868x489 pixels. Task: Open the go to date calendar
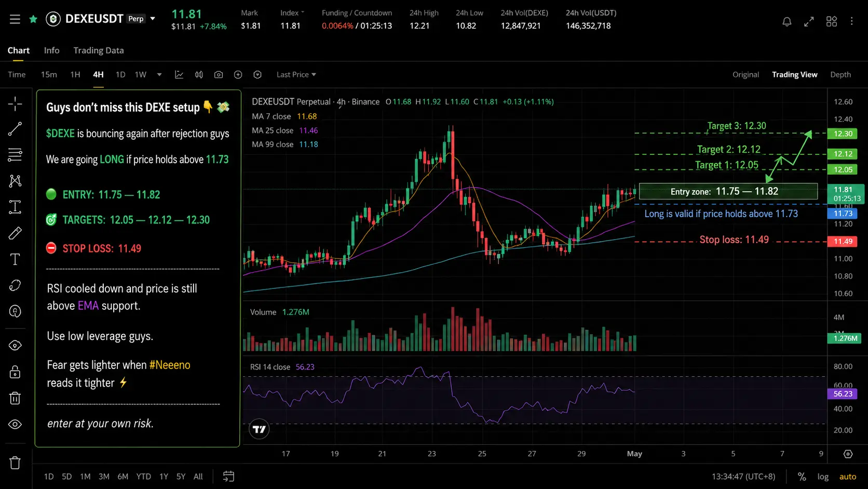[228, 477]
